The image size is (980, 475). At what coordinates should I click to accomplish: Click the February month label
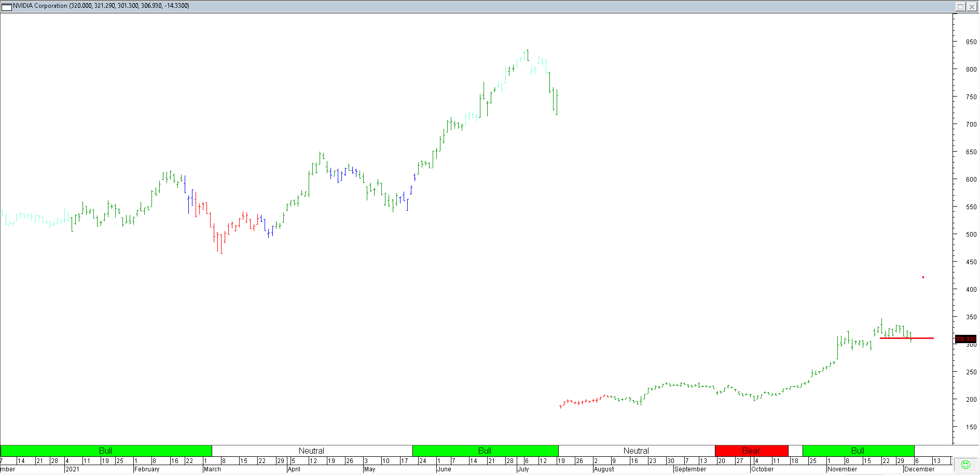click(147, 469)
